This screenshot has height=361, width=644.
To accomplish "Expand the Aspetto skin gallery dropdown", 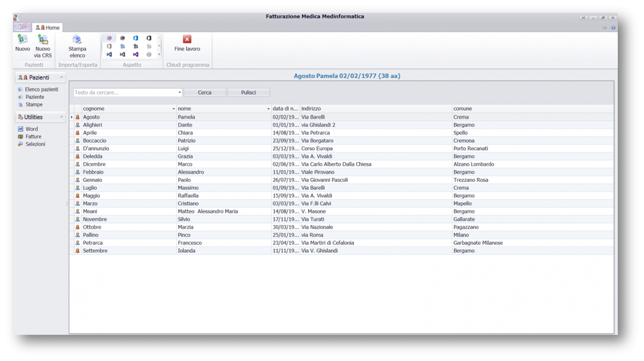I will 159,54.
